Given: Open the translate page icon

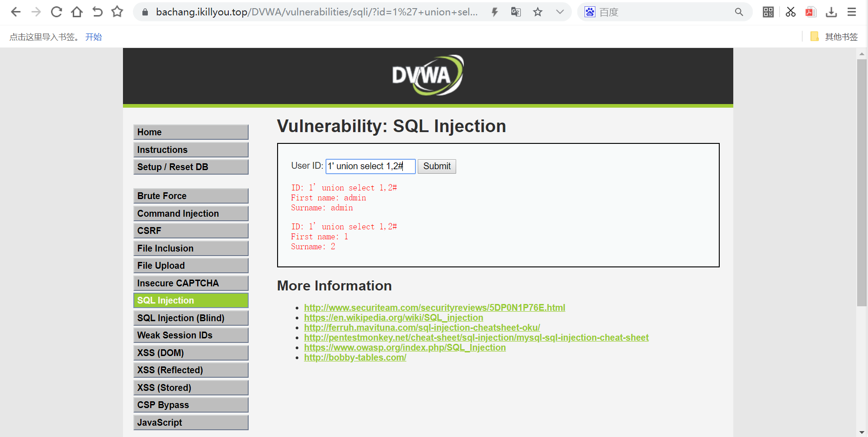Looking at the screenshot, I should tap(516, 12).
